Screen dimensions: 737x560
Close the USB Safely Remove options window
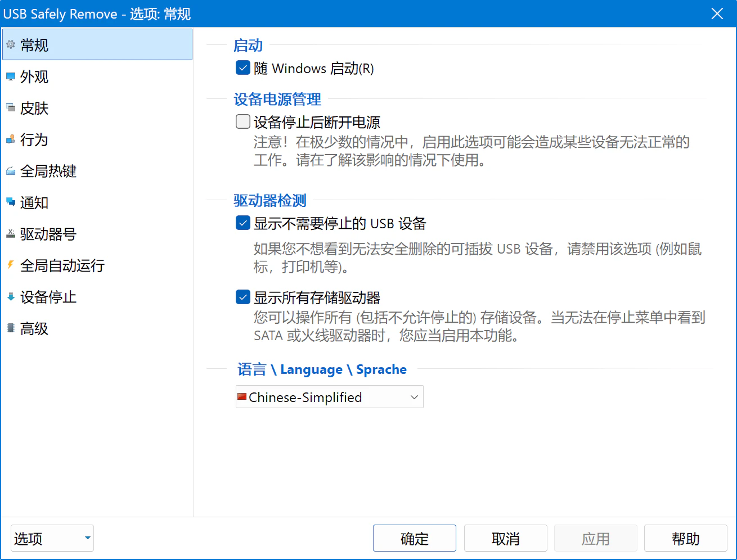click(717, 13)
